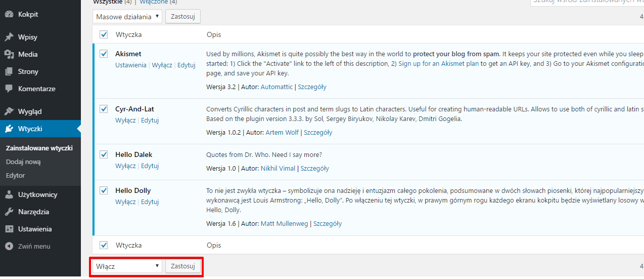Open the Strony menu item
Image resolution: width=644 pixels, height=279 pixels.
click(x=40, y=72)
